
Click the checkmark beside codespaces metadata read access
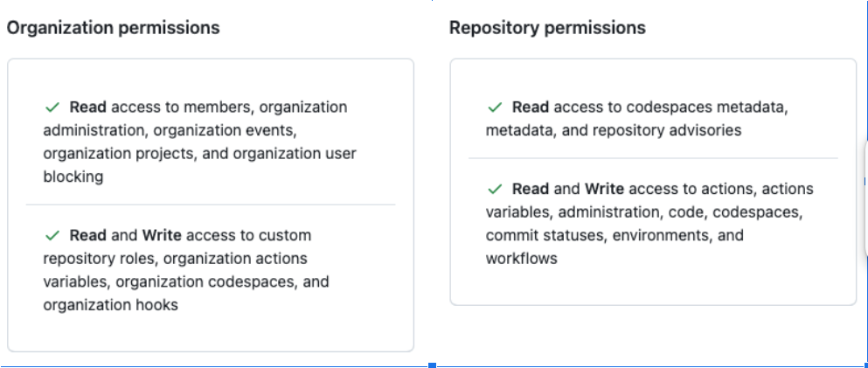pyautogui.click(x=495, y=108)
